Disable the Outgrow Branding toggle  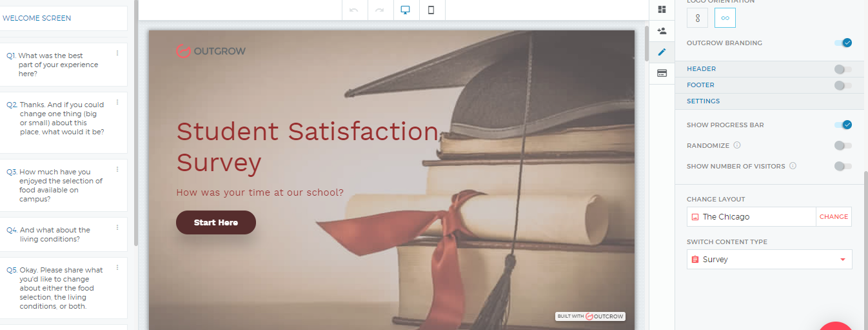(x=843, y=43)
